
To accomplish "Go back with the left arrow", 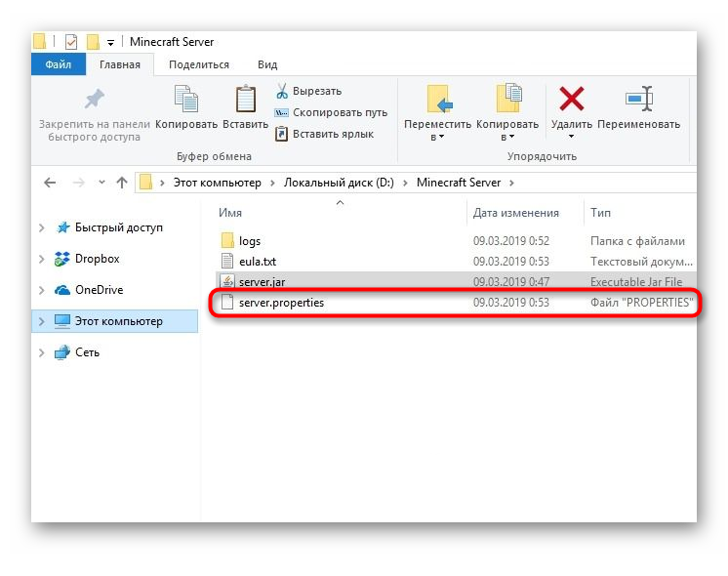I will pyautogui.click(x=50, y=183).
